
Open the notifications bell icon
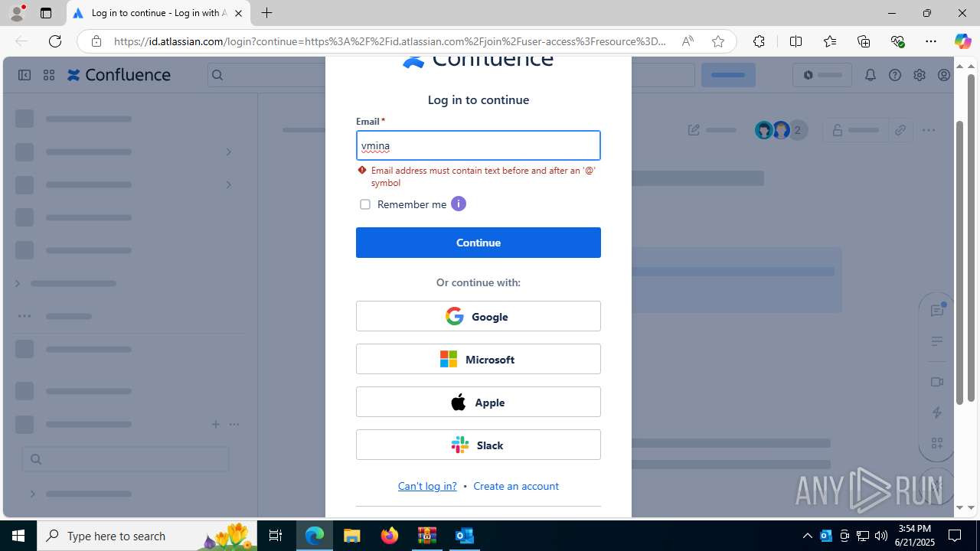click(x=871, y=75)
